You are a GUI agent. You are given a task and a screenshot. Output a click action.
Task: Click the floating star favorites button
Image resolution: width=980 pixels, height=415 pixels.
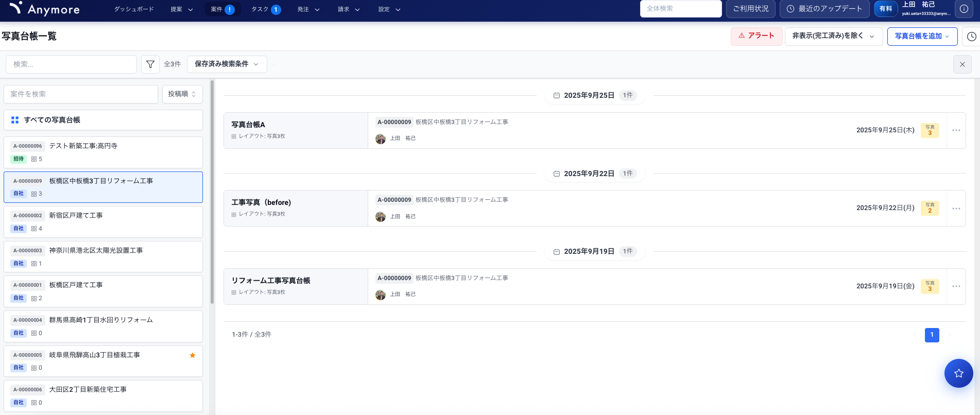[958, 373]
